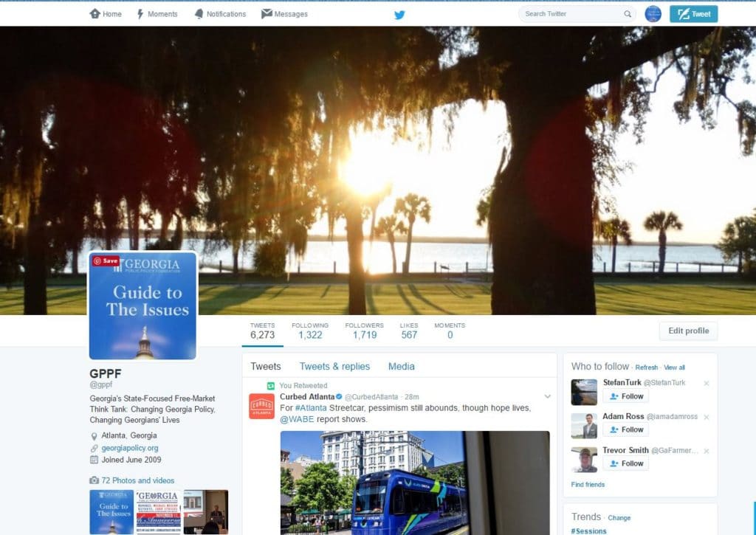Switch to the Tweets & replies tab

click(334, 367)
